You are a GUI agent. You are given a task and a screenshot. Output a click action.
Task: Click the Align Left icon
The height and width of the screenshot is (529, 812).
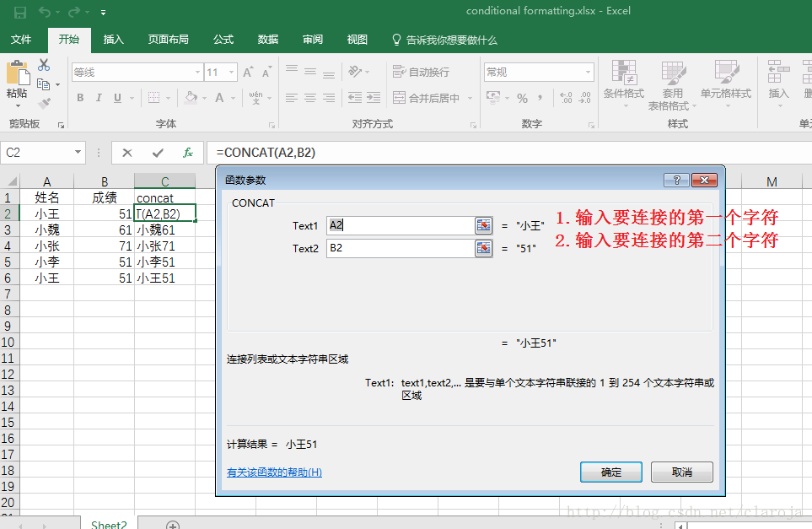click(x=292, y=97)
